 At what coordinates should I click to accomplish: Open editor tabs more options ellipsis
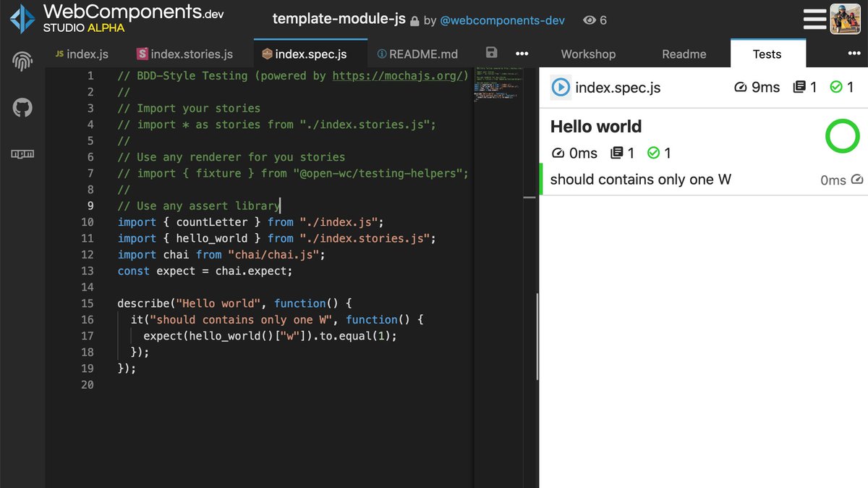pos(522,54)
